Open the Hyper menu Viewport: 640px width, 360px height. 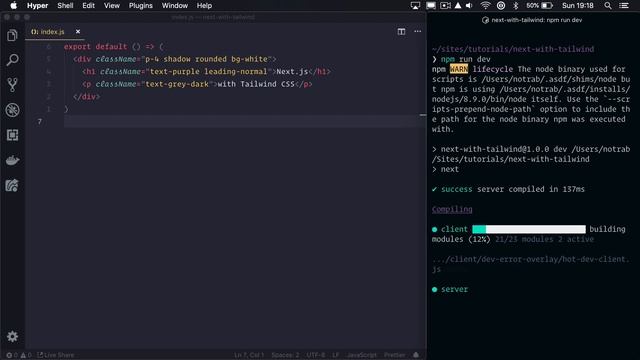(38, 6)
